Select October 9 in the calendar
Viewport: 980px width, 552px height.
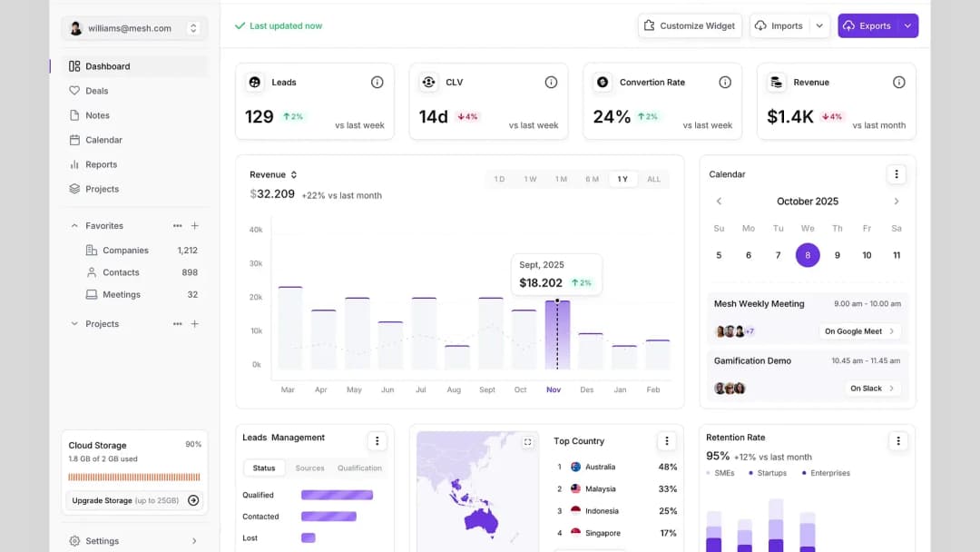837,255
